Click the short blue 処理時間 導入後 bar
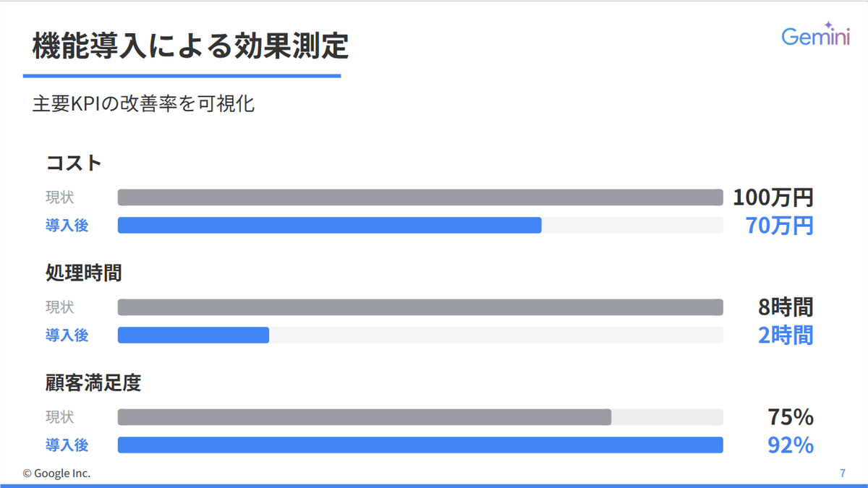 pyautogui.click(x=193, y=335)
